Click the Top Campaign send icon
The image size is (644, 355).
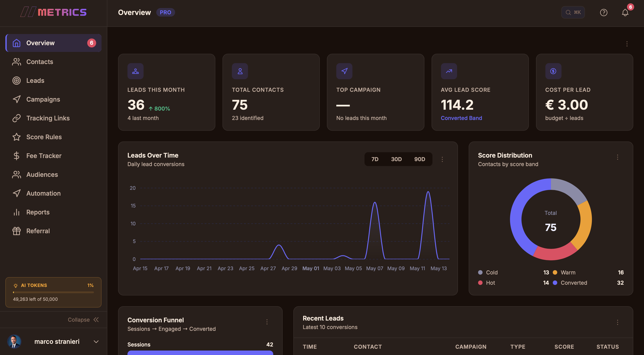344,71
